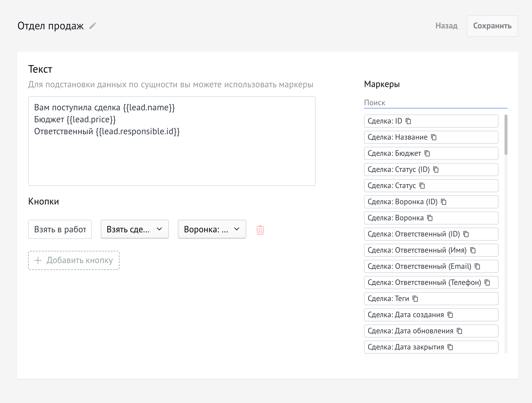Click the Отдел продаж title
This screenshot has height=403, width=532.
[x=51, y=26]
